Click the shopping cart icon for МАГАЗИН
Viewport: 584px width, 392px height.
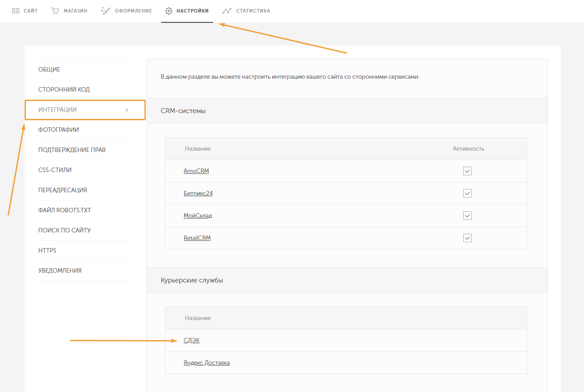pos(55,11)
